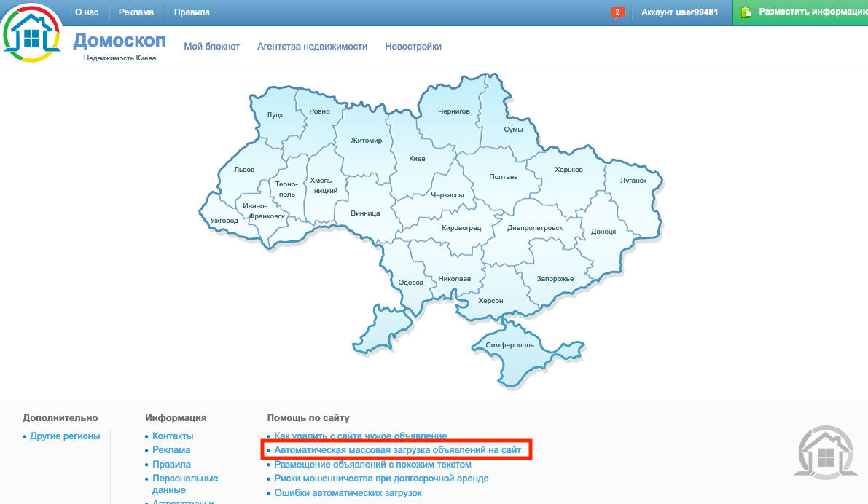
Task: Select Симферополь region on the map
Action: point(510,345)
